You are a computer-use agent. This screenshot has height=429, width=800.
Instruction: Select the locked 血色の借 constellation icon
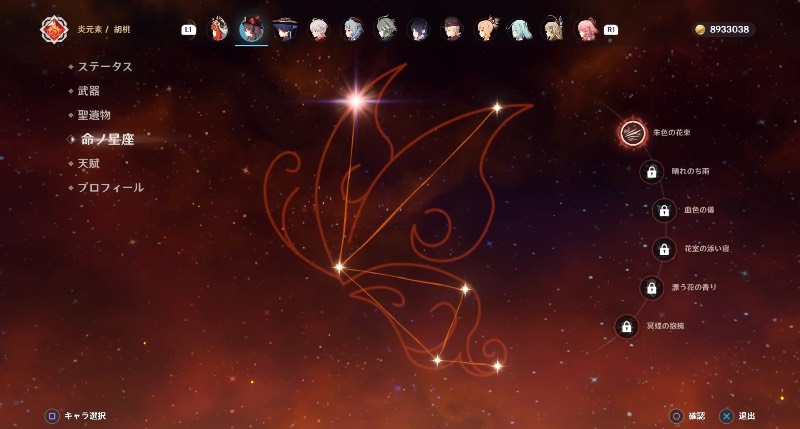664,210
